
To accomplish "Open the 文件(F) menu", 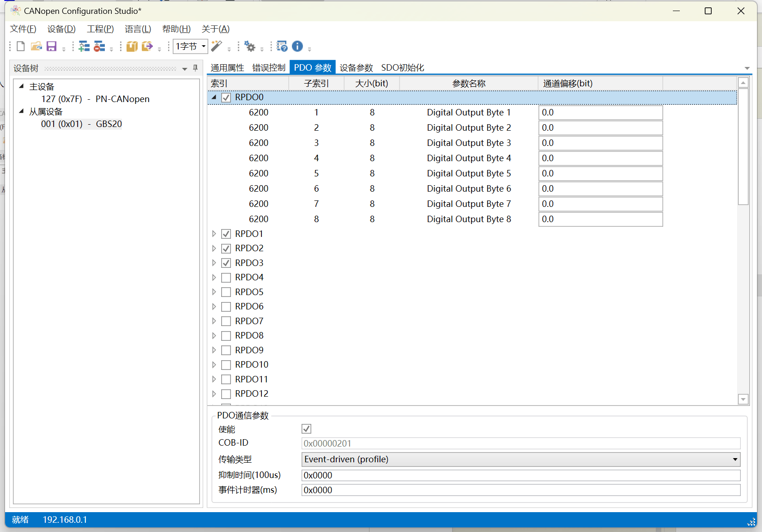I will pyautogui.click(x=23, y=29).
